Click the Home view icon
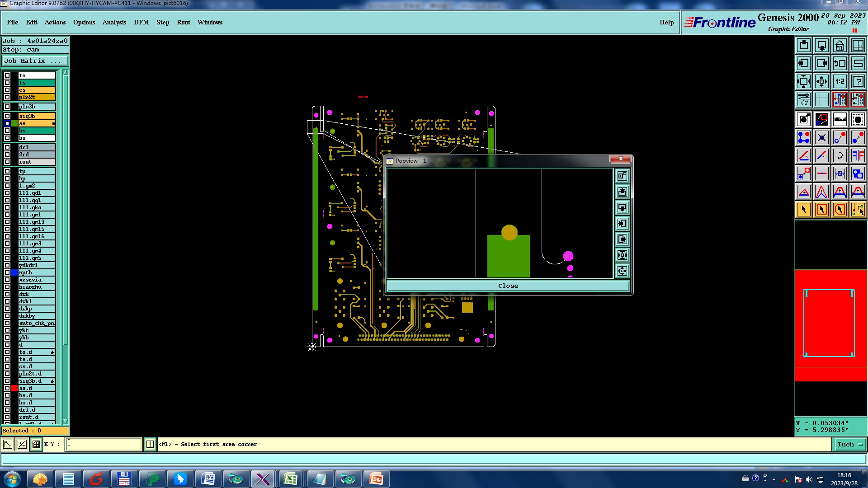 click(840, 45)
